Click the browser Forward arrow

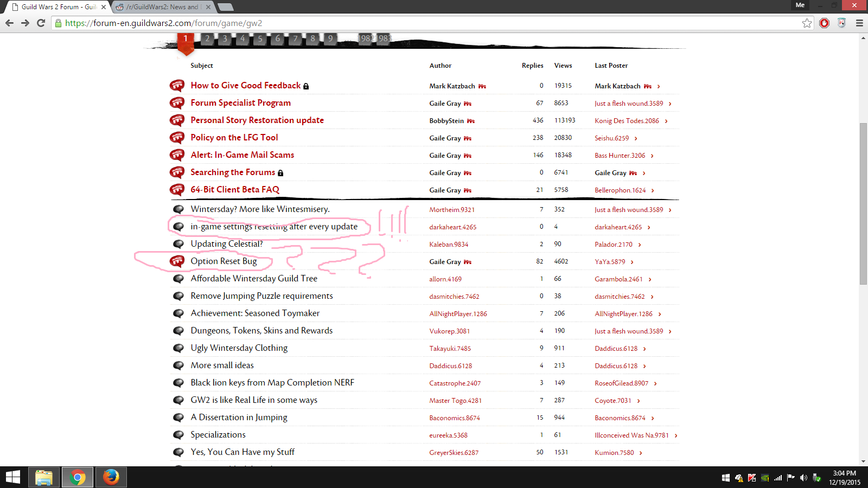tap(25, 23)
